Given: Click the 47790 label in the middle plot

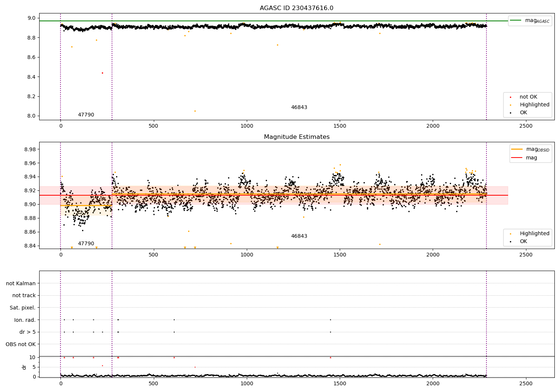Looking at the screenshot, I should (86, 244).
